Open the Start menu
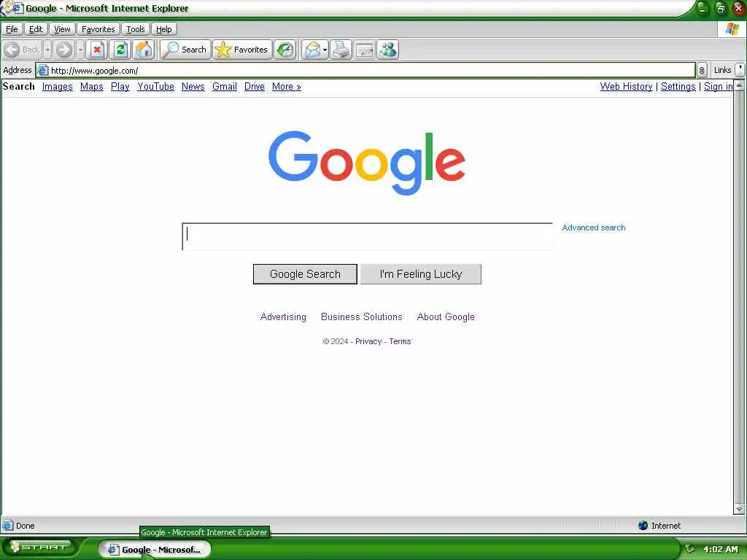Viewport: 747px width, 560px height. click(41, 548)
